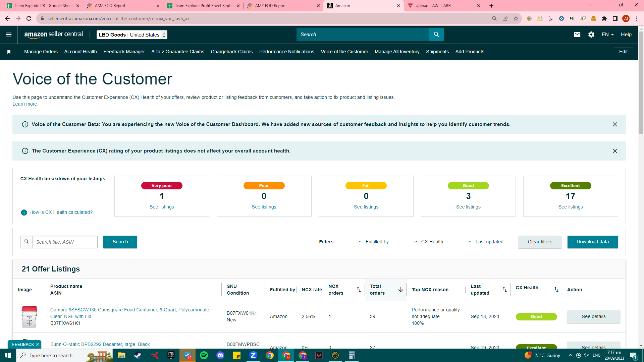
Task: See listings under Very poor rating
Action: point(162,207)
